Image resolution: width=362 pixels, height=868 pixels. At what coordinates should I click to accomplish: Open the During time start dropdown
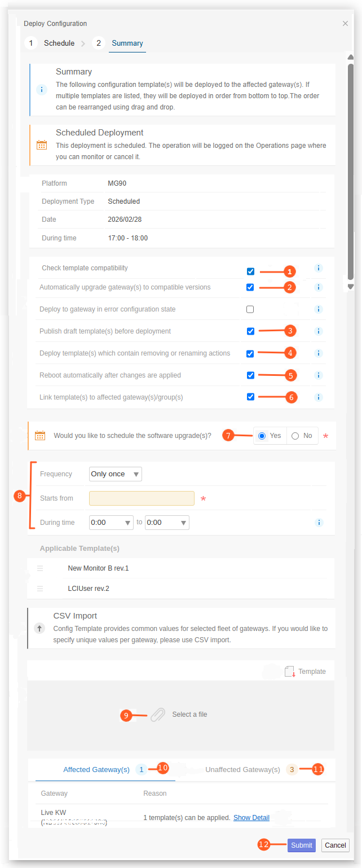pyautogui.click(x=111, y=523)
